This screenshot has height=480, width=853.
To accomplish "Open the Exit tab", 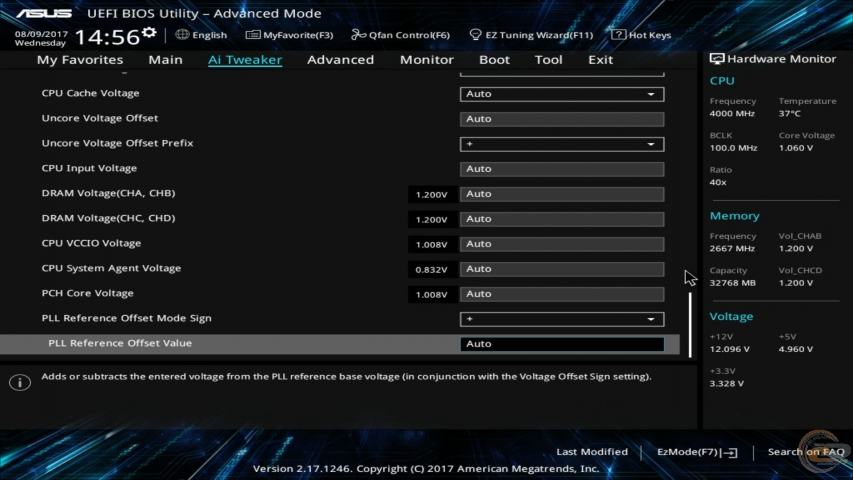I will (x=601, y=59).
